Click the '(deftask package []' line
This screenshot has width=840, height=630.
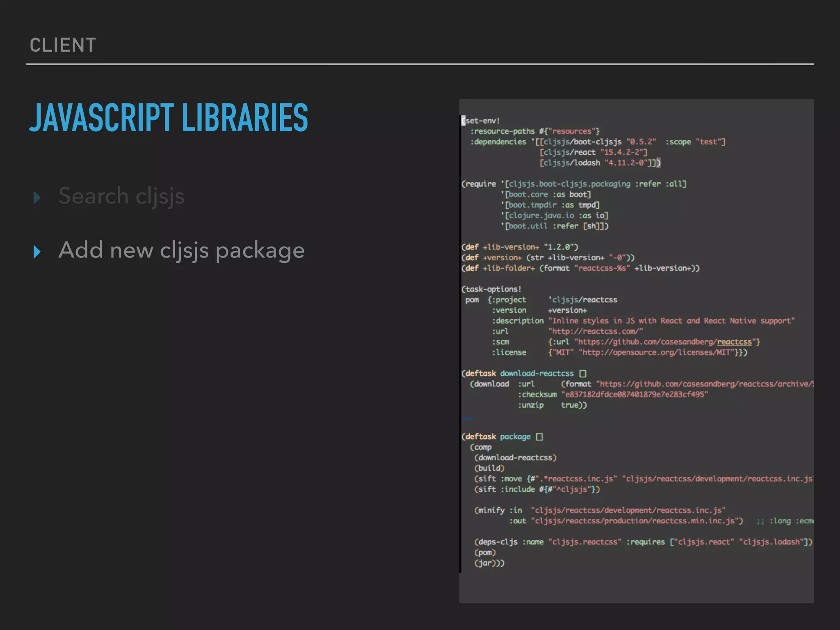pyautogui.click(x=502, y=437)
